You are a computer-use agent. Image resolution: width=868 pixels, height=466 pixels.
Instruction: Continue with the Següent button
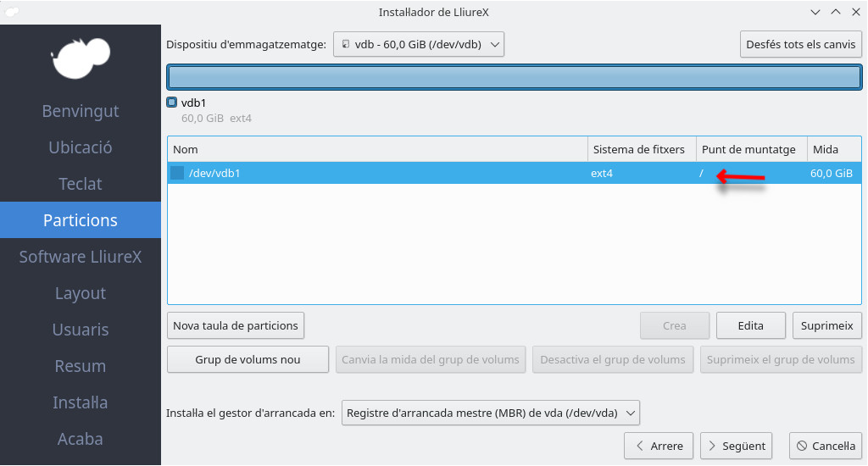[737, 446]
